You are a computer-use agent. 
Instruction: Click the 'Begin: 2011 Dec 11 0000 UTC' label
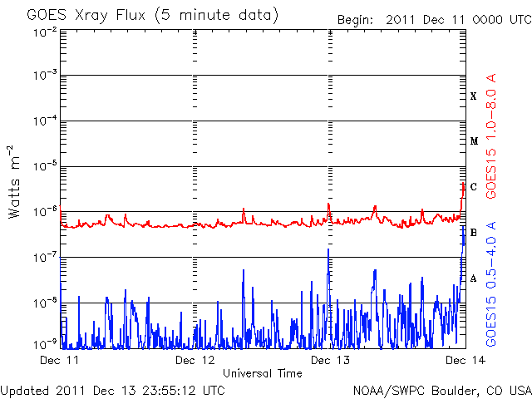[x=434, y=19]
